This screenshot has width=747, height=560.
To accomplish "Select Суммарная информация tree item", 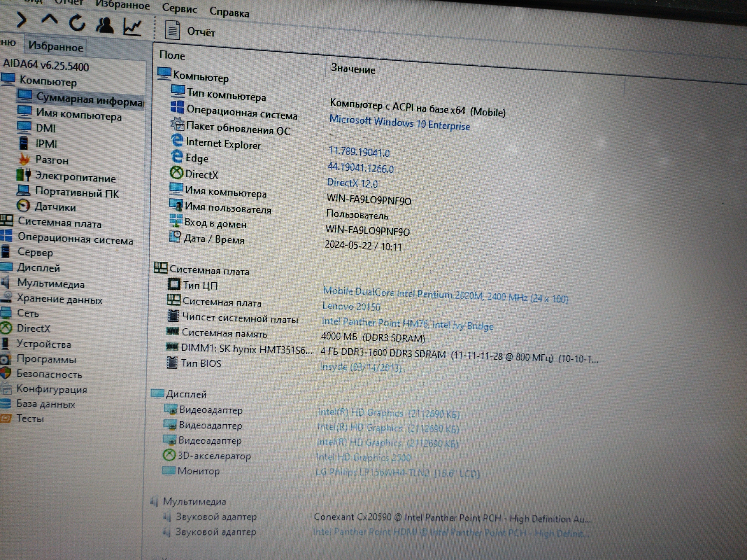I will [x=81, y=99].
